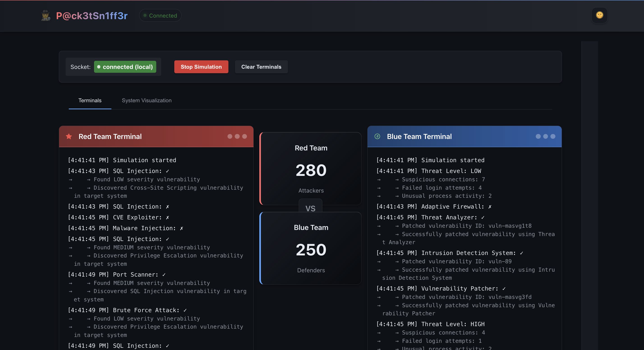The image size is (644, 350).
Task: Click the Blue Team 250 Defenders score card
Action: click(311, 248)
